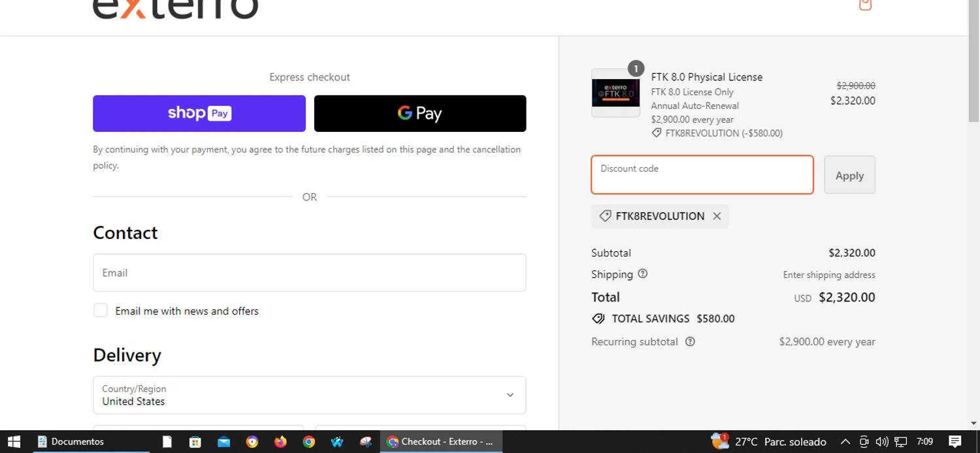Open Microsoft Store taskbar icon
Image resolution: width=980 pixels, height=453 pixels.
point(195,442)
